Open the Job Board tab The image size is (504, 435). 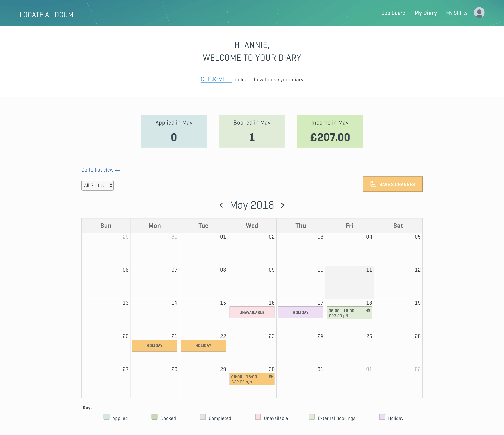[x=393, y=13]
